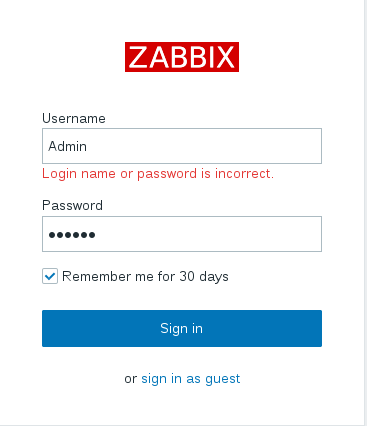This screenshot has height=426, width=367.
Task: Select the red ZABBIX brand banner
Action: 182,57
